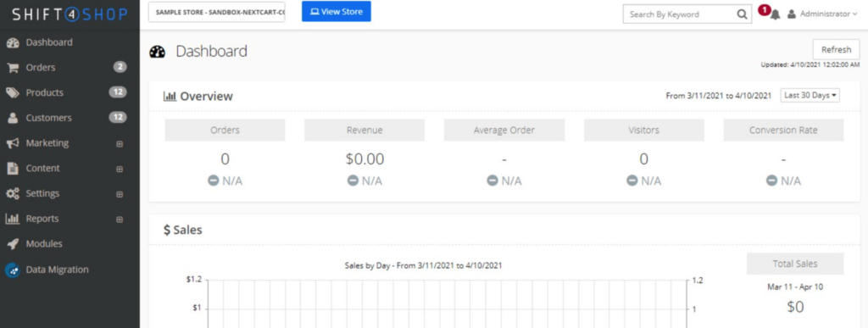Click the Average Order tile header

pos(504,131)
